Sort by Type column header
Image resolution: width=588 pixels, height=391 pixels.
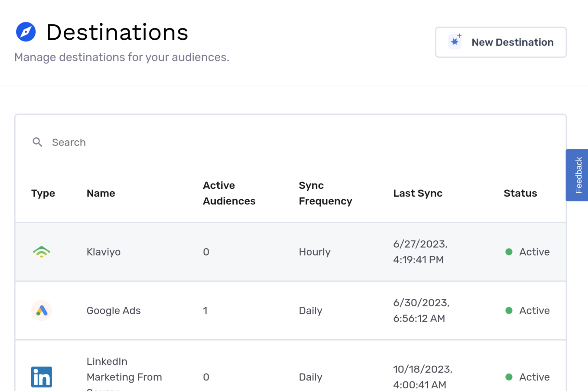[43, 193]
